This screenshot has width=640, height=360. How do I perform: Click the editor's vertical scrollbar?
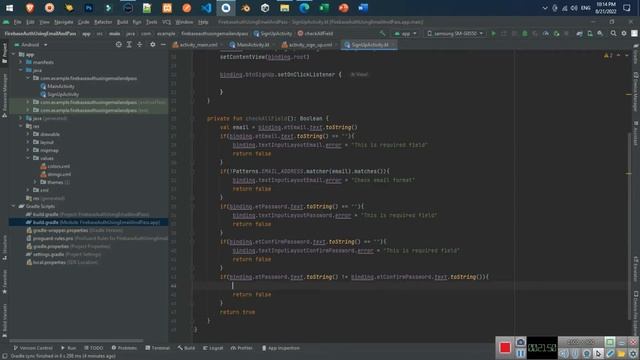click(x=629, y=226)
